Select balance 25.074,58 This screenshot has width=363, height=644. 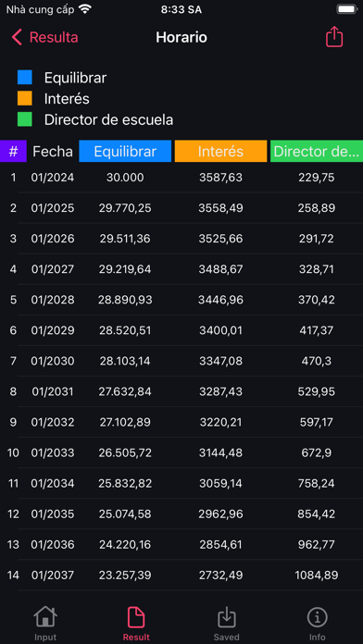125,514
